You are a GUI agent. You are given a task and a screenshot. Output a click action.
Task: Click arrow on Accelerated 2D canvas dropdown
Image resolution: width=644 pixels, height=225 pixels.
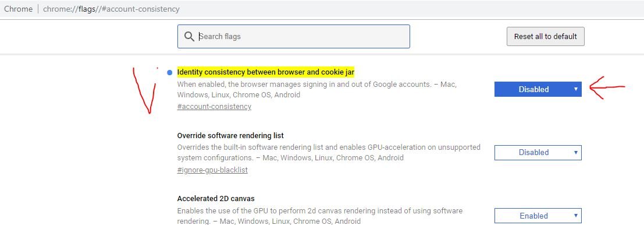point(575,216)
